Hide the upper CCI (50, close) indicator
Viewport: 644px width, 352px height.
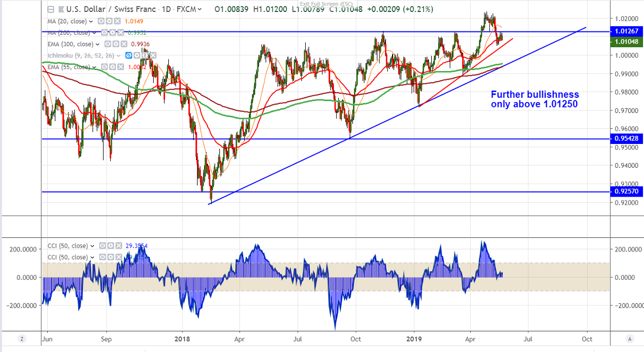tap(102, 246)
